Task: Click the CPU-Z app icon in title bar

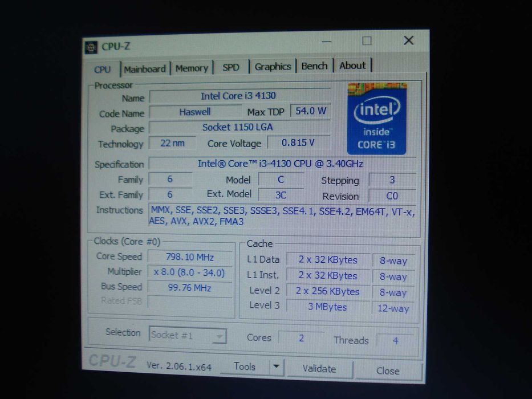Action: point(91,47)
